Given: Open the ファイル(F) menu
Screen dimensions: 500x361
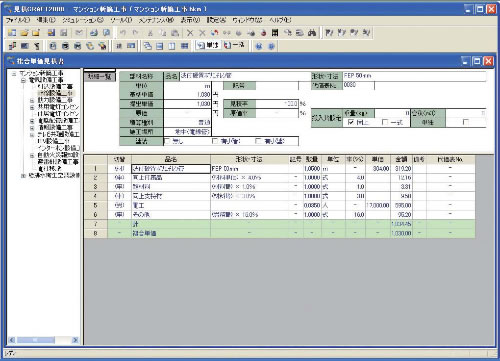Looking at the screenshot, I should coord(18,20).
